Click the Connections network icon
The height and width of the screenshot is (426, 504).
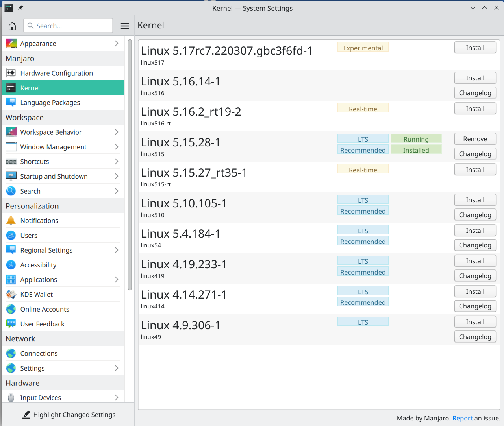pyautogui.click(x=11, y=353)
